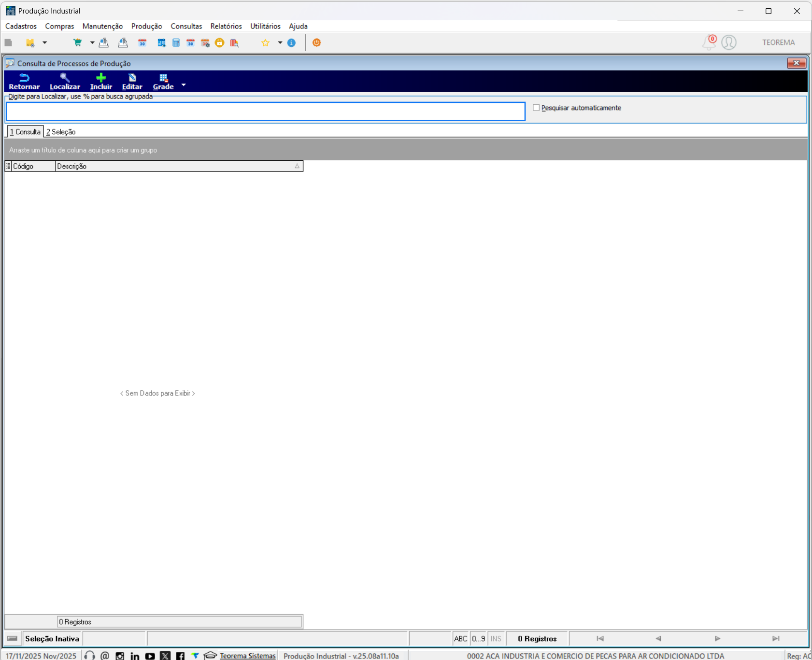Open the Produção menu
The height and width of the screenshot is (660, 812).
click(146, 26)
